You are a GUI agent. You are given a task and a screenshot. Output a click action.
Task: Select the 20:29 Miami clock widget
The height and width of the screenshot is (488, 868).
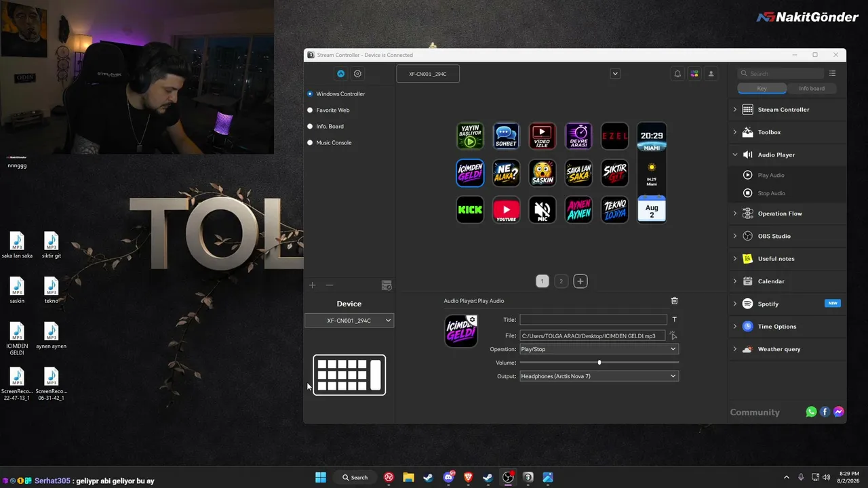tap(652, 136)
